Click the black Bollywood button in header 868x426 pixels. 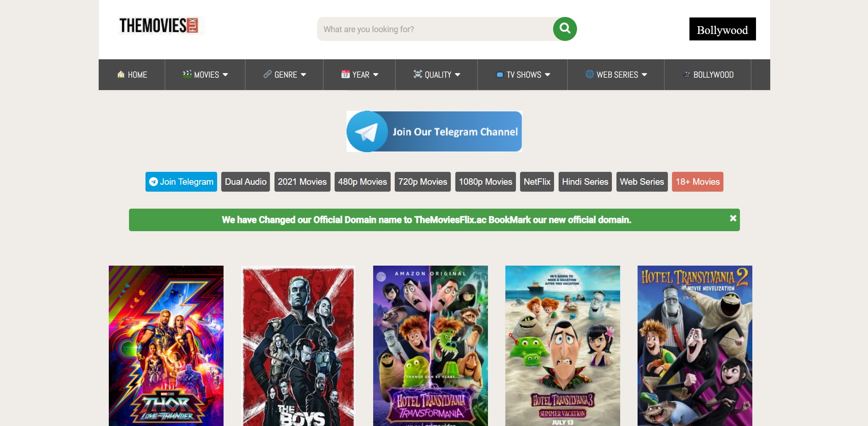point(722,29)
